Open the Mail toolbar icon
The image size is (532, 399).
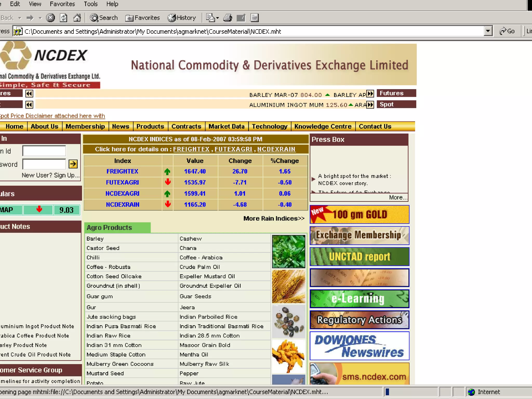click(210, 18)
